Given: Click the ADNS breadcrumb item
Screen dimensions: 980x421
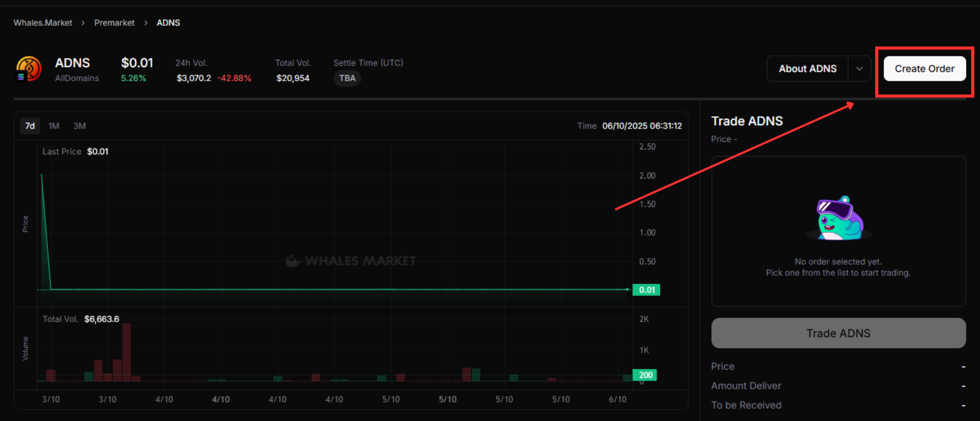Looking at the screenshot, I should [168, 23].
